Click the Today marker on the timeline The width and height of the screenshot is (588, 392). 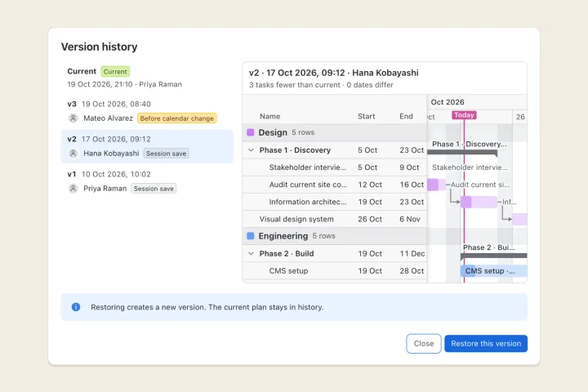pos(464,115)
